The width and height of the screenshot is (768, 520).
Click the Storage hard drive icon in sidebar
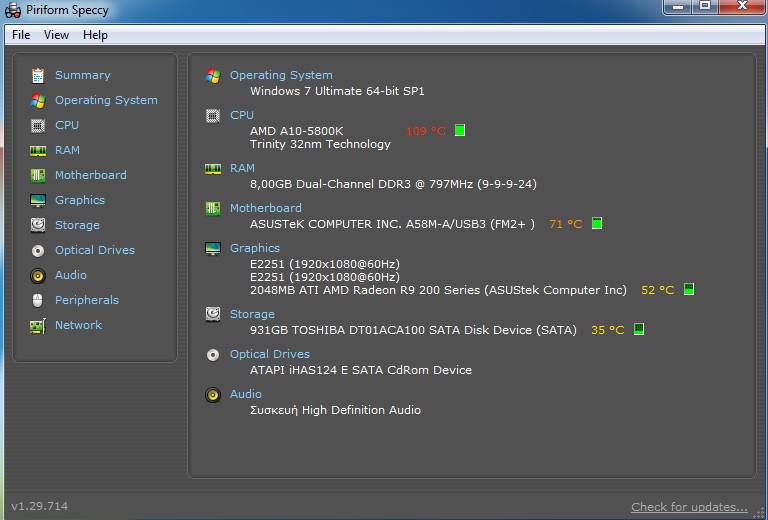(38, 225)
